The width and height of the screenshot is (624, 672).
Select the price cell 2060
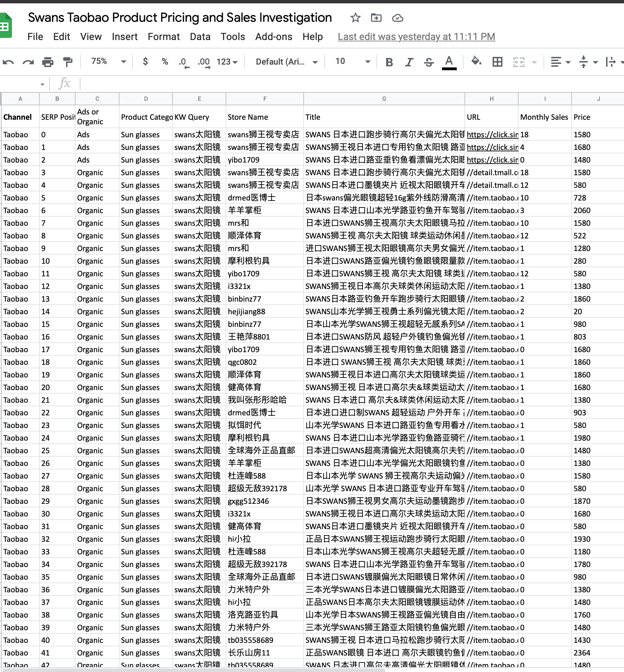coord(598,210)
